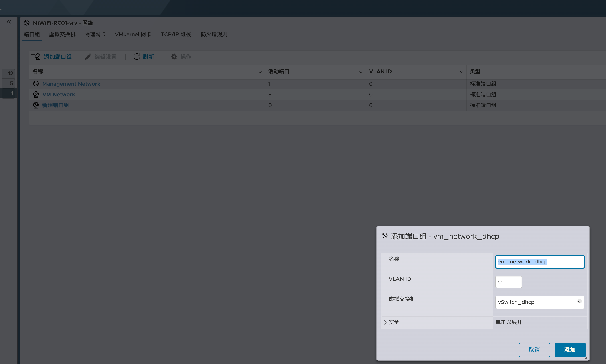This screenshot has height=364, width=606.
Task: Open the 新建端口组 port group link
Action: coord(55,105)
